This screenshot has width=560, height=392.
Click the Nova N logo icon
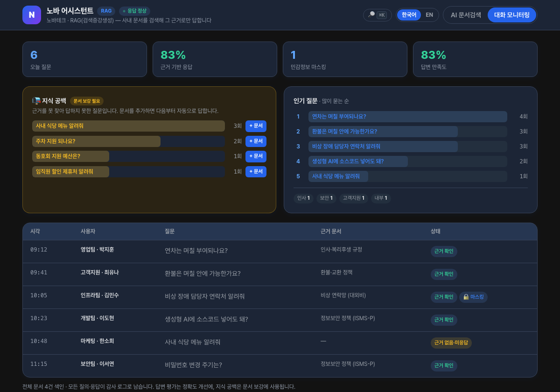pos(32,15)
